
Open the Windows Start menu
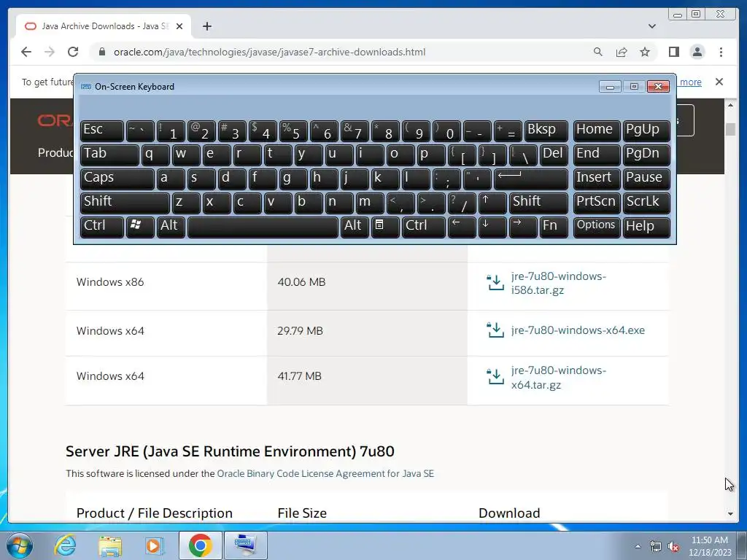point(20,545)
